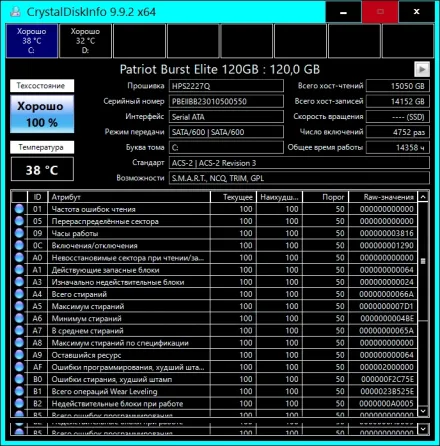440x446 pixels.
Task: Select drive C: tab at 38 °C
Action: 32,41
